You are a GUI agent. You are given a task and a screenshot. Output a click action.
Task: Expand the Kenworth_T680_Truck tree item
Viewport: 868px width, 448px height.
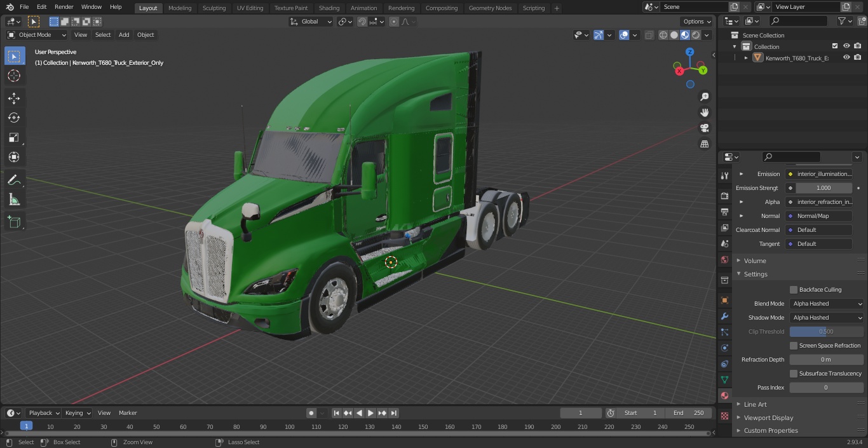(746, 58)
